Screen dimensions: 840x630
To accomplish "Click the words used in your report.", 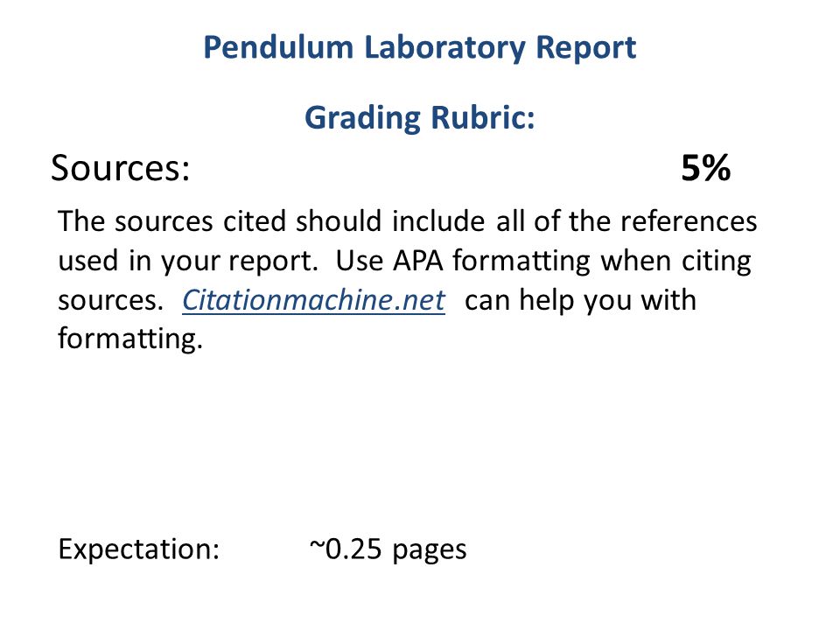I will point(188,262).
